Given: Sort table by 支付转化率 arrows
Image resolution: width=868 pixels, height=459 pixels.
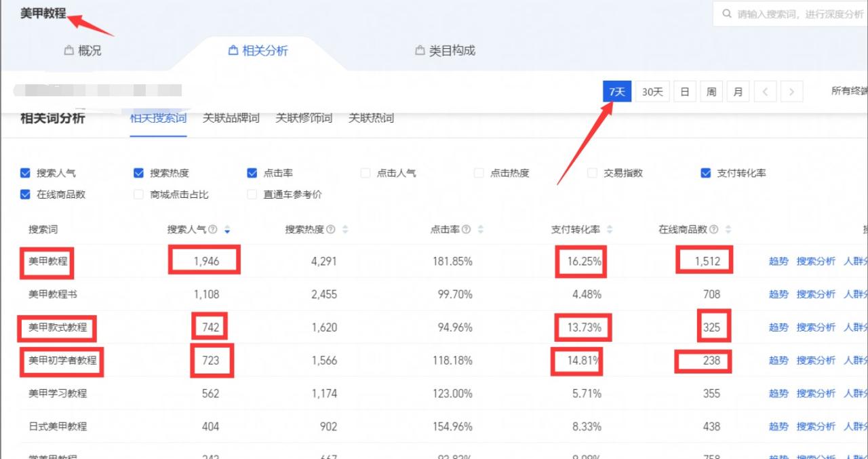Looking at the screenshot, I should (x=609, y=230).
